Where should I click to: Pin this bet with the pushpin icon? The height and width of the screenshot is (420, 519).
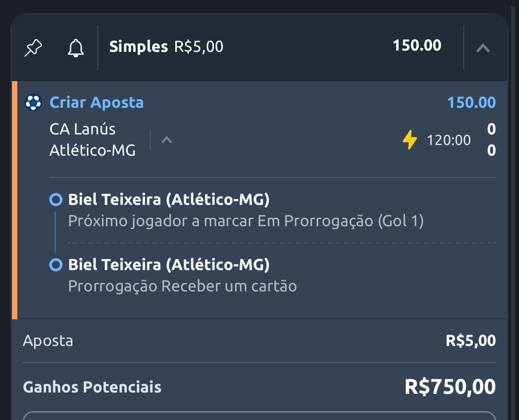click(33, 47)
